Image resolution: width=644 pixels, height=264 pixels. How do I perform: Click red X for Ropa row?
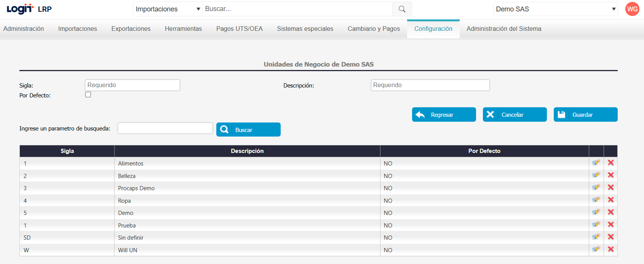(x=610, y=200)
